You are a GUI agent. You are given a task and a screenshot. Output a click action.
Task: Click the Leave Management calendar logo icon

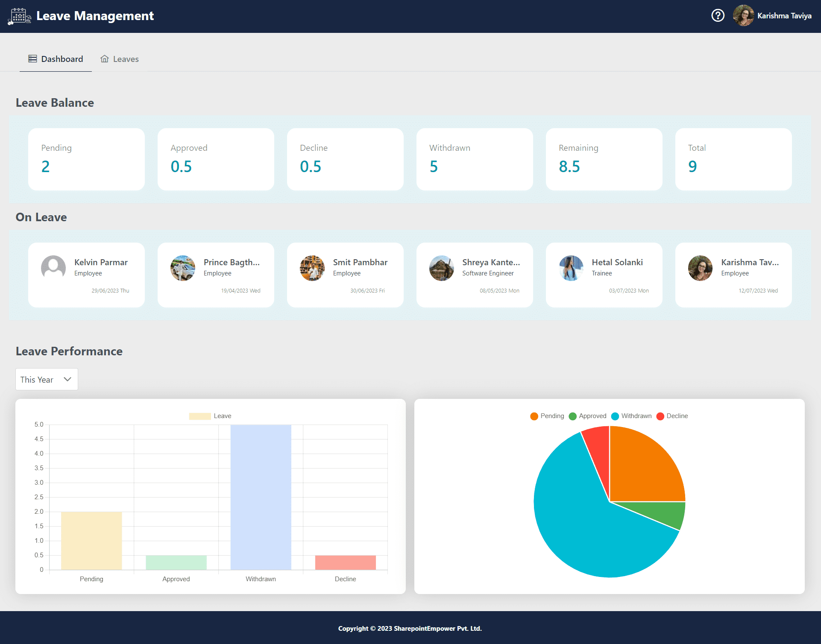pyautogui.click(x=19, y=16)
